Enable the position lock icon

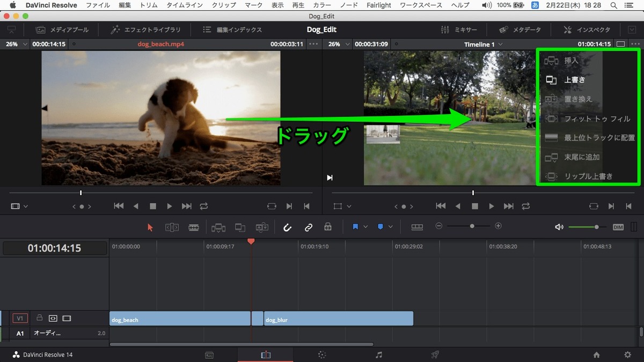pos(328,226)
